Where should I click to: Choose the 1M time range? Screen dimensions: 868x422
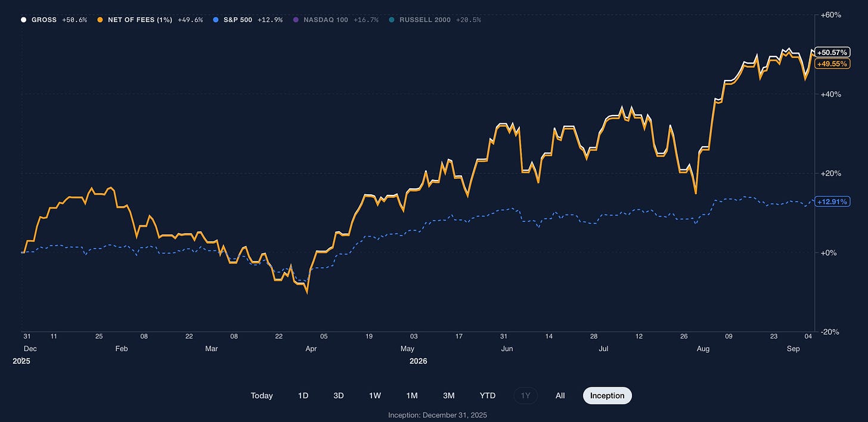click(x=412, y=396)
